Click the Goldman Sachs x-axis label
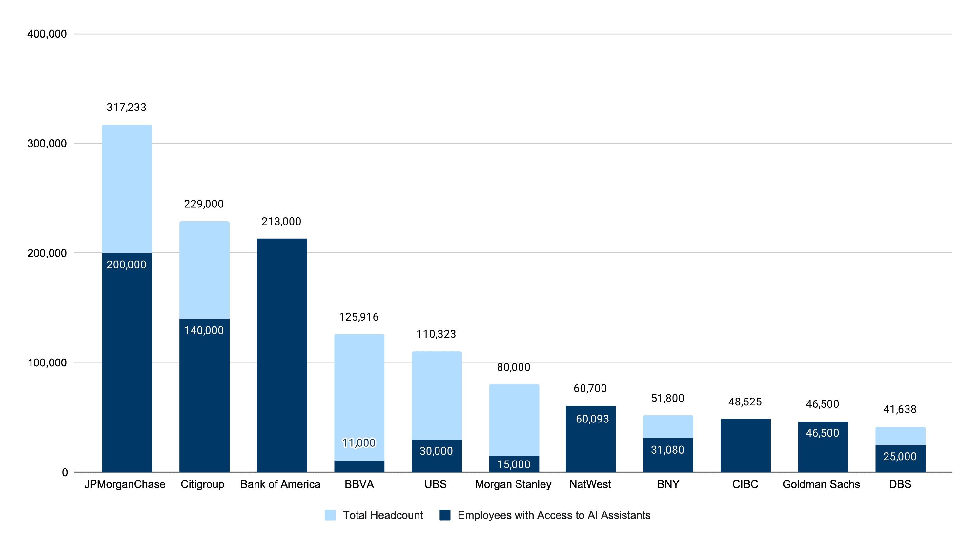Viewport: 980px width, 549px height. pyautogui.click(x=821, y=484)
